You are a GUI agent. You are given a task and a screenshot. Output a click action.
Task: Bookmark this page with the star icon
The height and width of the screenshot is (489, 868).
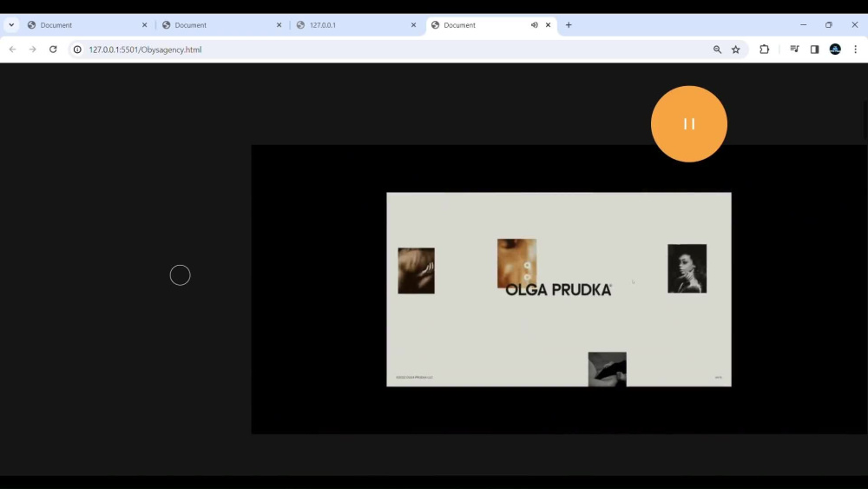[x=736, y=50]
